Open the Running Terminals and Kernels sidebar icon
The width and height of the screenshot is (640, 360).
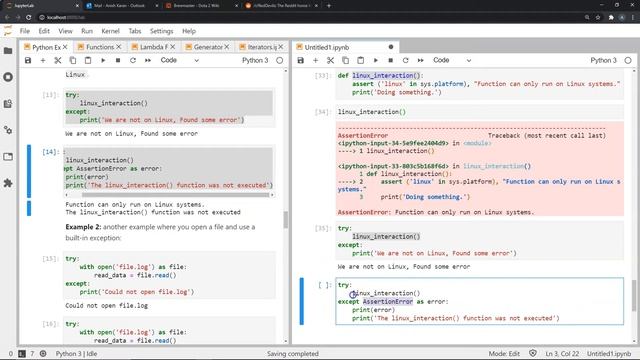click(x=8, y=77)
